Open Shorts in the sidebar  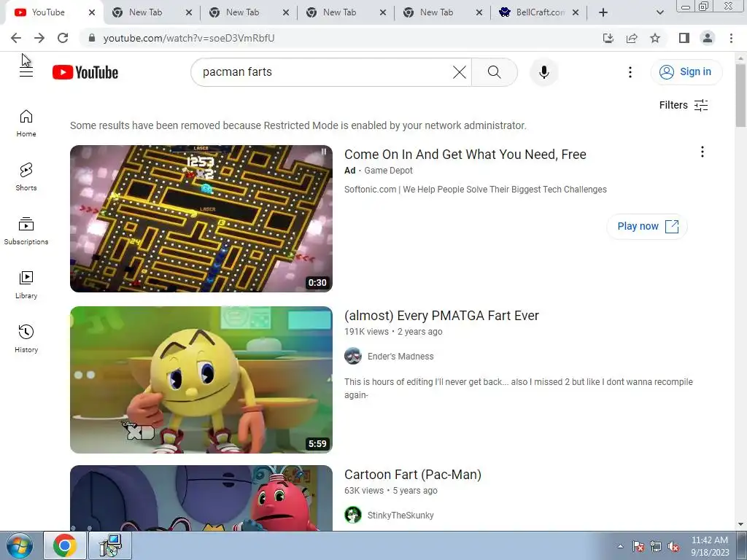pos(26,177)
